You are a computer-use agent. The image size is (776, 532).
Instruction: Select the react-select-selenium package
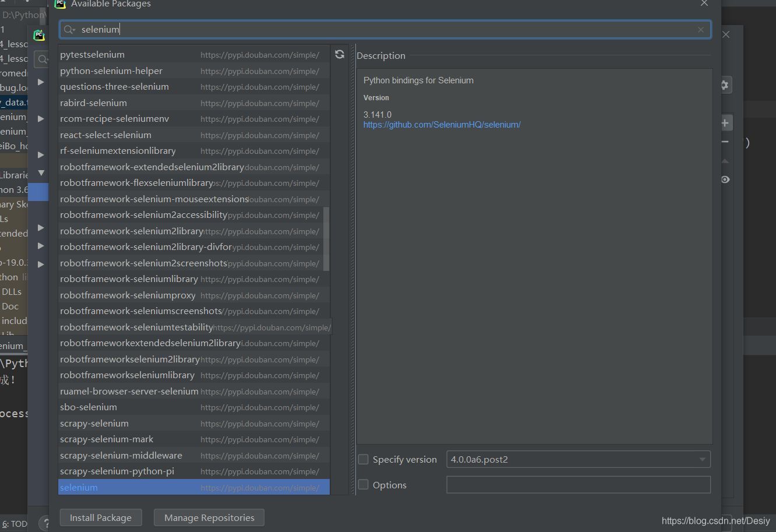(x=194, y=135)
